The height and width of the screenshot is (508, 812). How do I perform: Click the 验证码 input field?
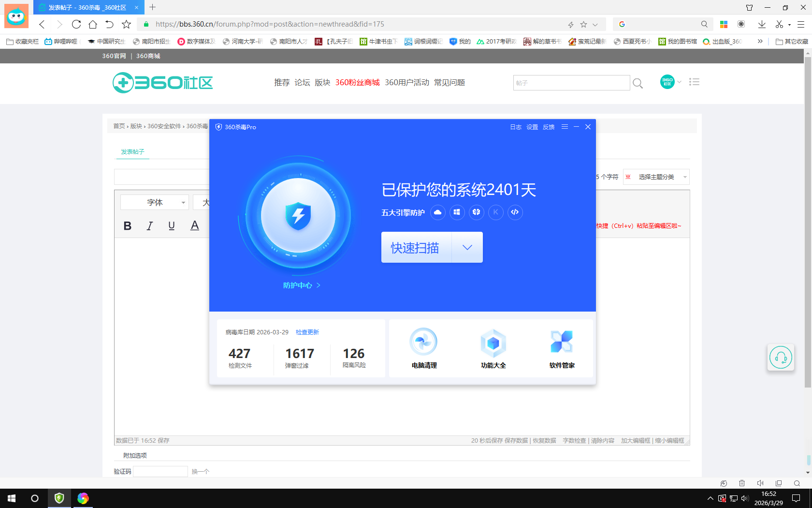point(160,471)
